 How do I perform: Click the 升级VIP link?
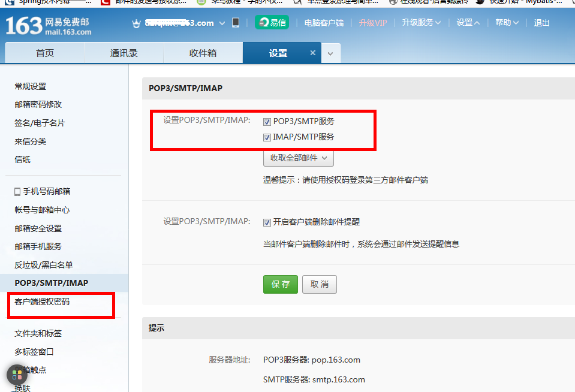pyautogui.click(x=373, y=23)
